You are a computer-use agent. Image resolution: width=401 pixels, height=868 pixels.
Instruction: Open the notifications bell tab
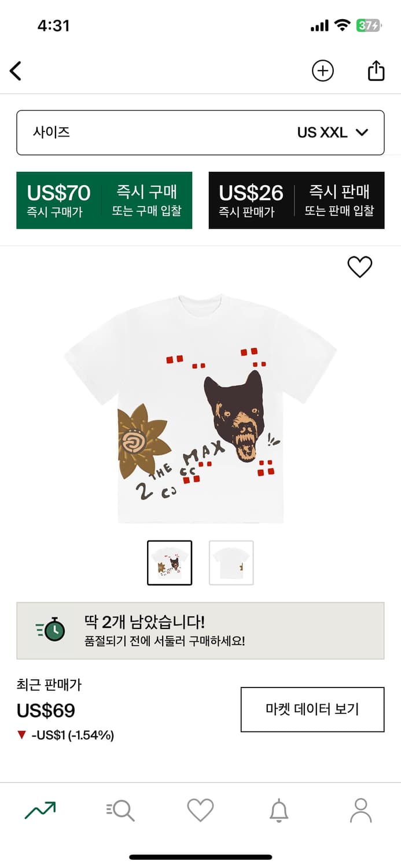tap(279, 810)
